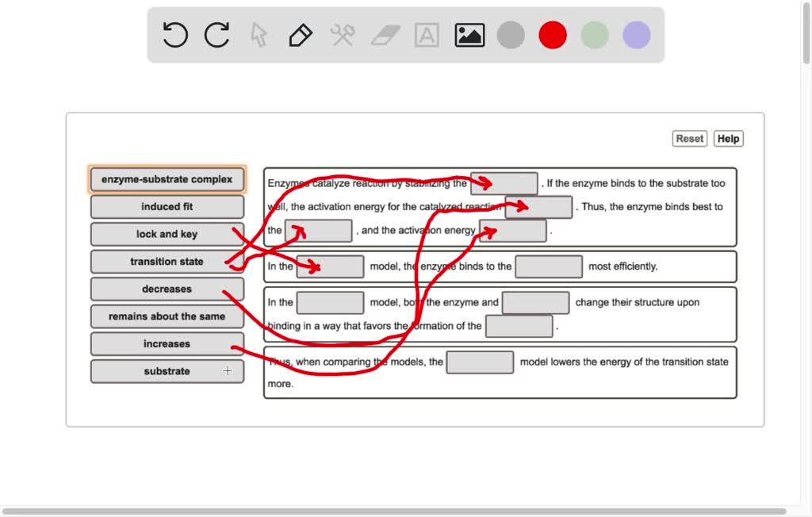Click the redo arrow icon
Screen dimensions: 812x517
(217, 35)
